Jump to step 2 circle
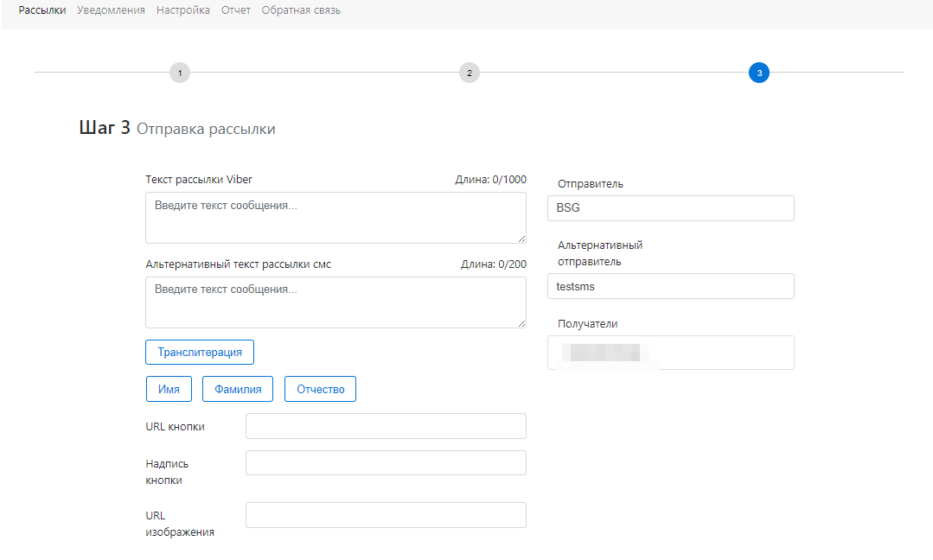 point(470,73)
